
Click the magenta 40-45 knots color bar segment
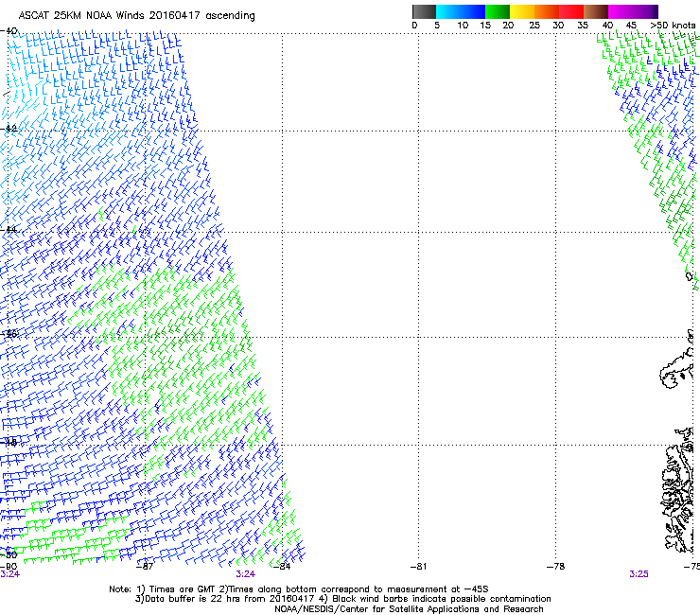621,11
